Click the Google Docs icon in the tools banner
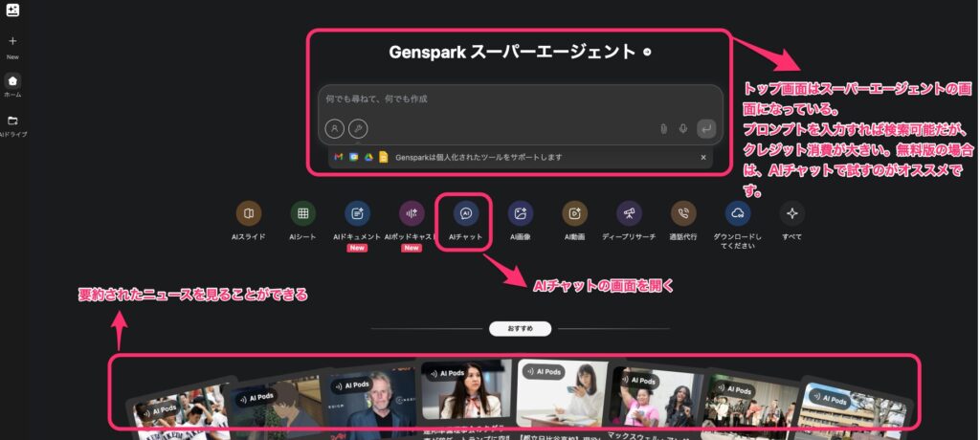 pos(384,158)
